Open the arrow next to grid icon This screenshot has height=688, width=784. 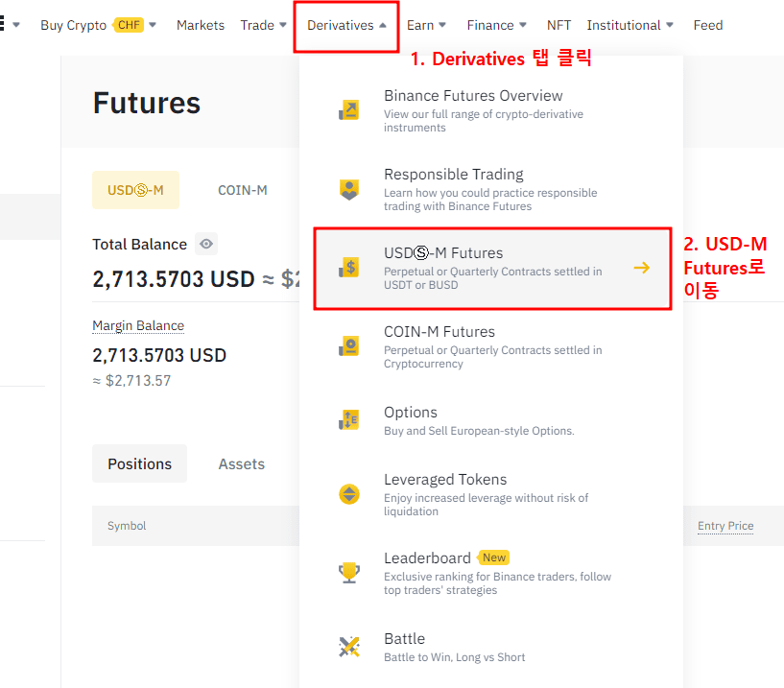click(16, 25)
